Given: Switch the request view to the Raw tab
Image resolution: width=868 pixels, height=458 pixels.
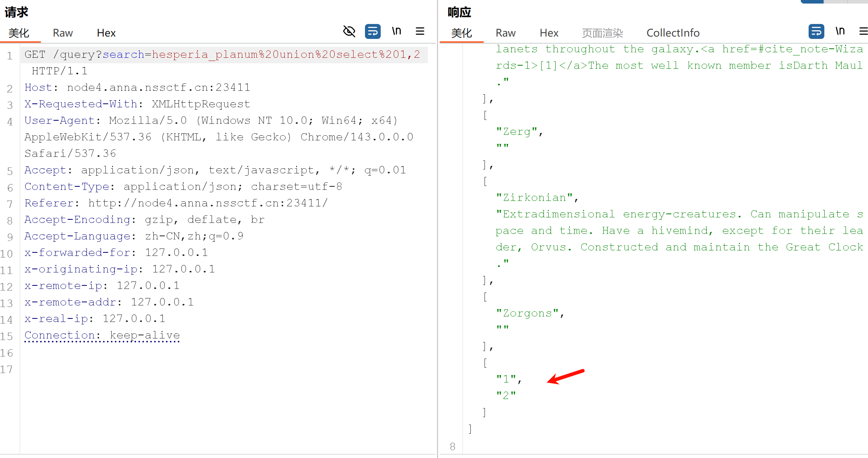Looking at the screenshot, I should coord(63,33).
